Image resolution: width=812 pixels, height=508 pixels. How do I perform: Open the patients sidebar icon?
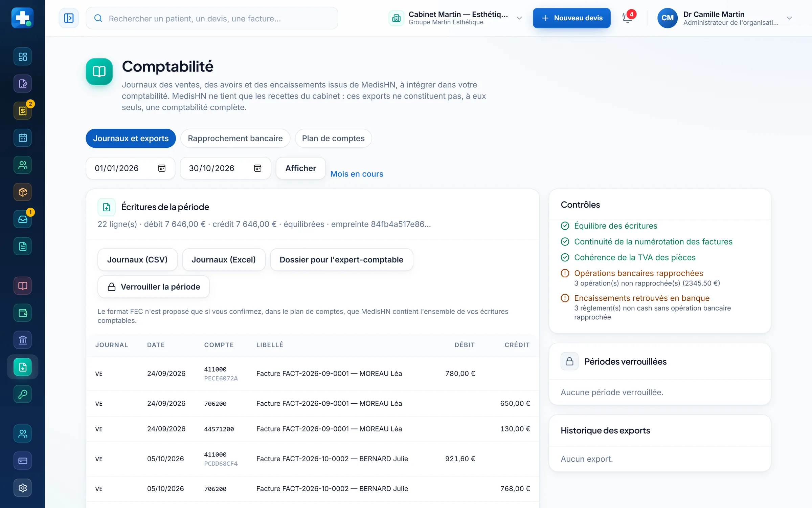[23, 165]
